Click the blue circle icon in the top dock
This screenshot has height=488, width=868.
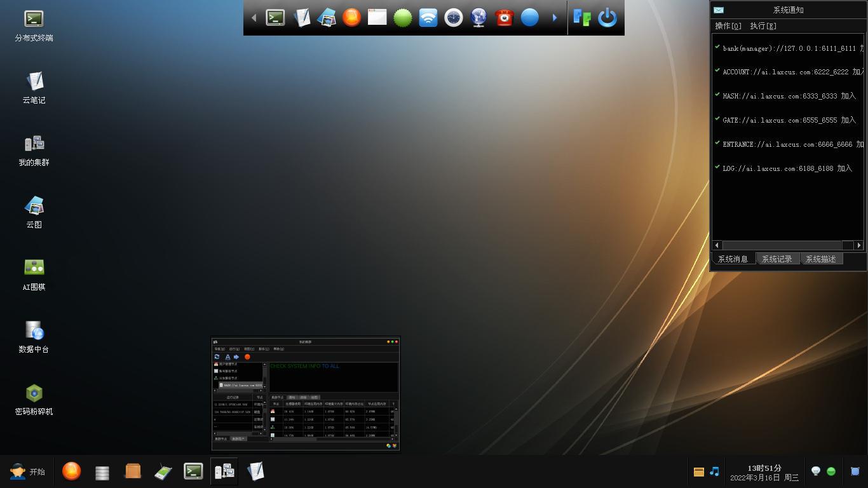tap(530, 18)
